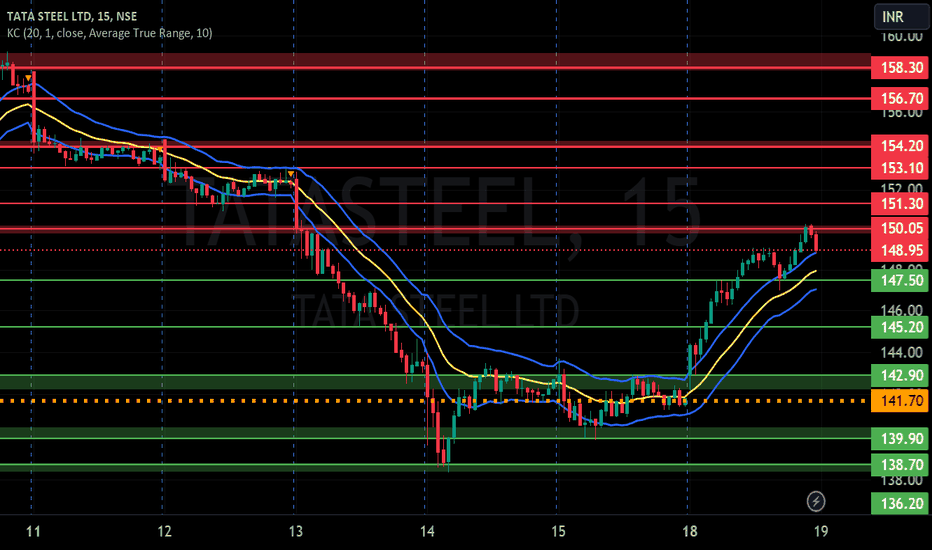Click the 146.00 price scale value
Viewport: 932px width, 550px height.
[902, 310]
